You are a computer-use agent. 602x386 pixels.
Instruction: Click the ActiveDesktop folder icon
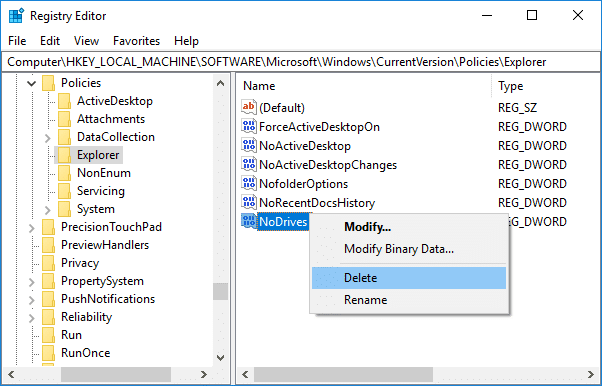pyautogui.click(x=64, y=101)
